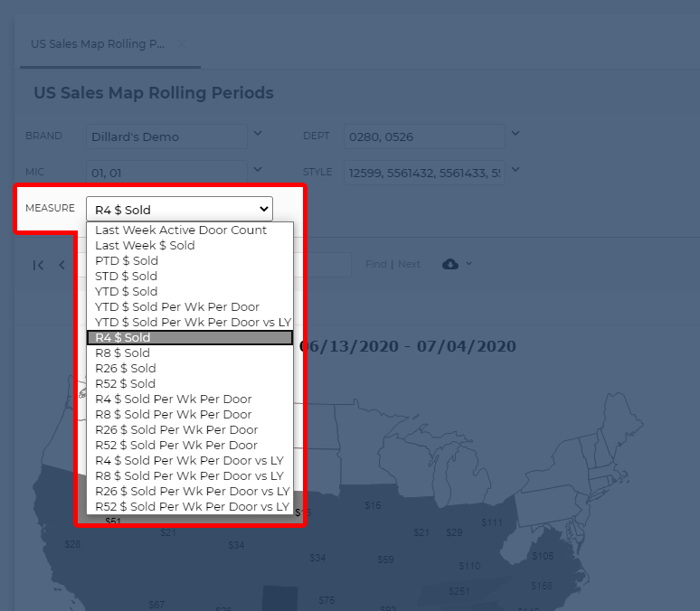The height and width of the screenshot is (611, 700).
Task: Select Last Week Active Door Count option
Action: [x=181, y=230]
